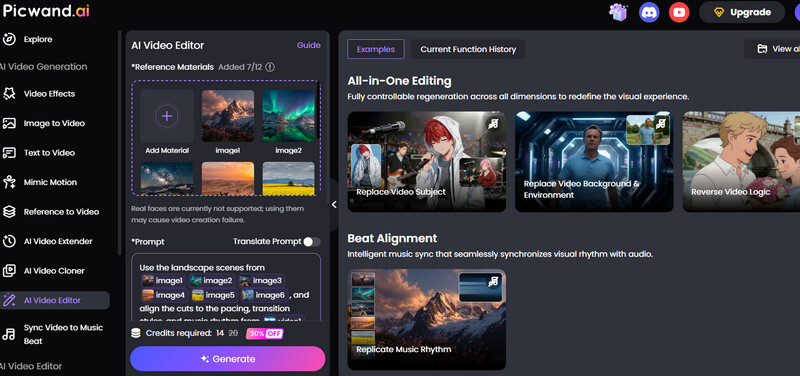Click the image2 tag in the prompt
The height and width of the screenshot is (376, 800).
211,281
